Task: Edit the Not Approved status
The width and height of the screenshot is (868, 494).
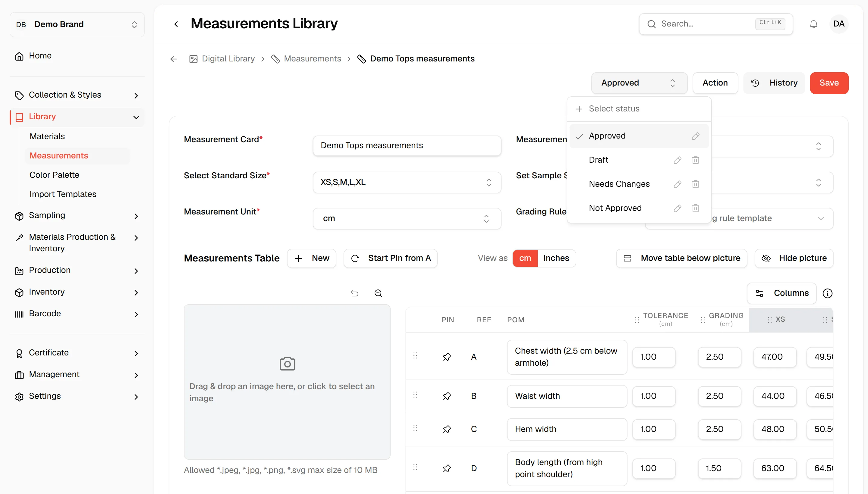Action: tap(677, 208)
